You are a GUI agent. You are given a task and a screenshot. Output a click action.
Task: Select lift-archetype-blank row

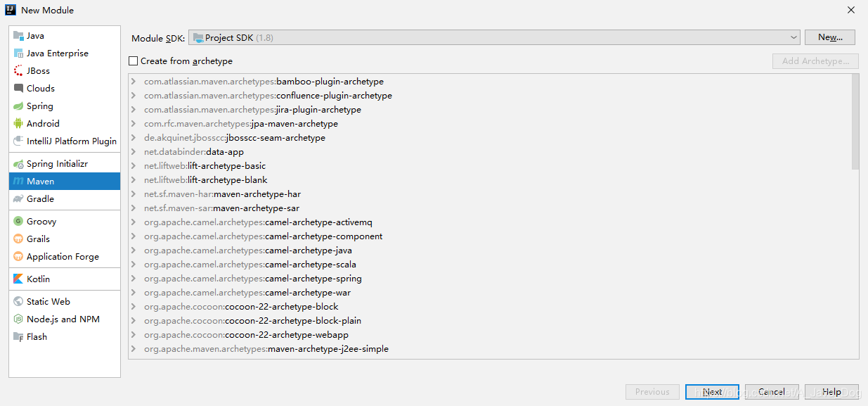click(489, 180)
